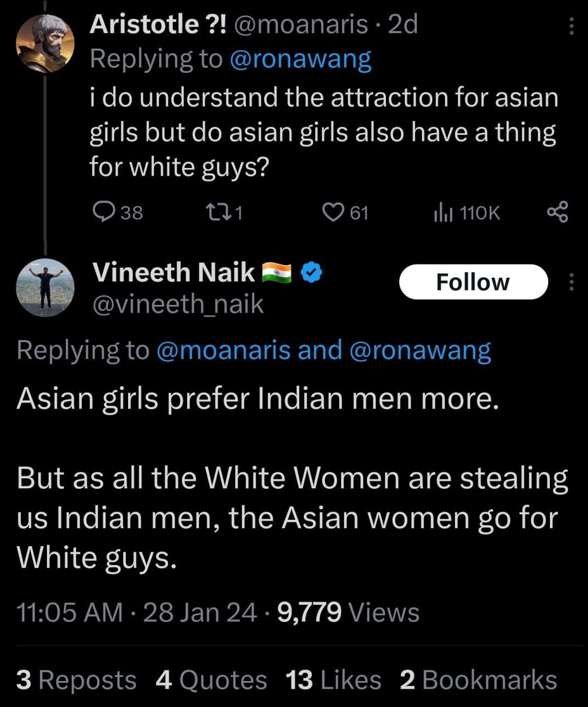Open @ronawang mention in Vineeth's reply line
This screenshot has height=707, width=588.
click(x=421, y=350)
